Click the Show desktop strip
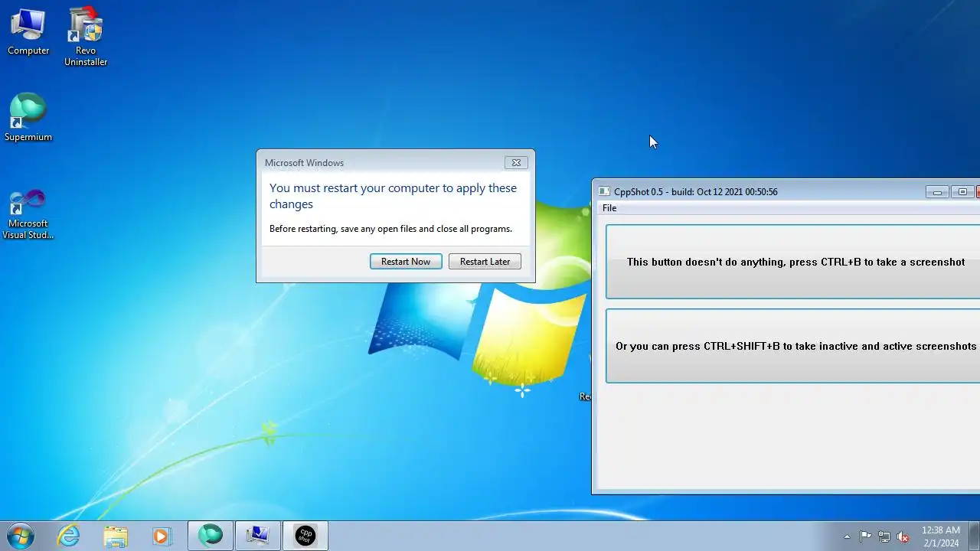This screenshot has height=551, width=980. pos(974,536)
